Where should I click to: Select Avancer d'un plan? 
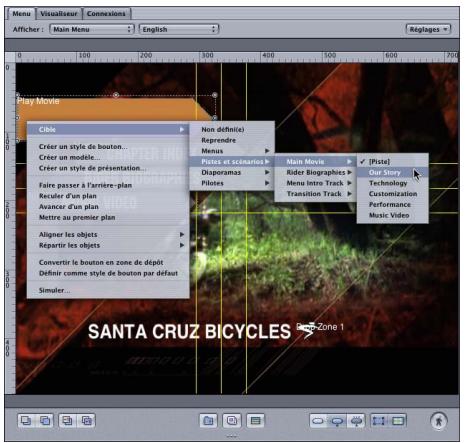pyautogui.click(x=108, y=206)
